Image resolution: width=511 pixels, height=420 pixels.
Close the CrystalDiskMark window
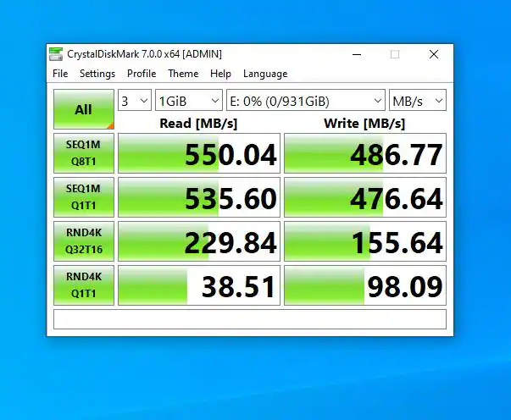pyautogui.click(x=434, y=54)
